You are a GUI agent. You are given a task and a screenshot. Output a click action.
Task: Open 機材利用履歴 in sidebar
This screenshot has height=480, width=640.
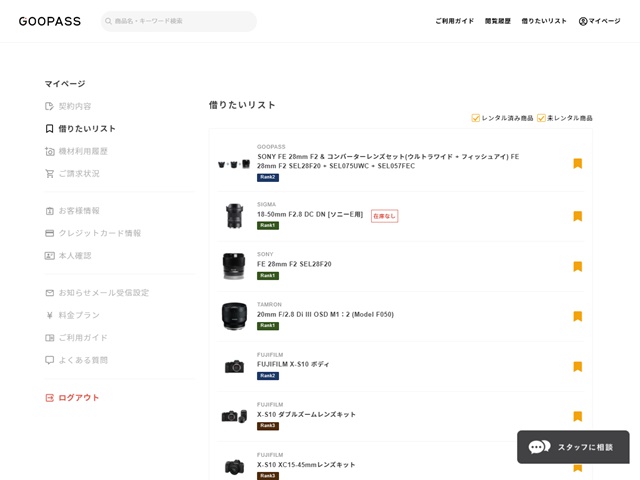[83, 151]
